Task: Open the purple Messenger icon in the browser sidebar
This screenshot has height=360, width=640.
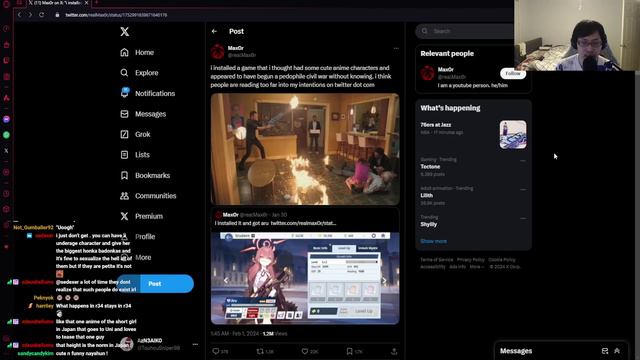Action: coord(6,119)
